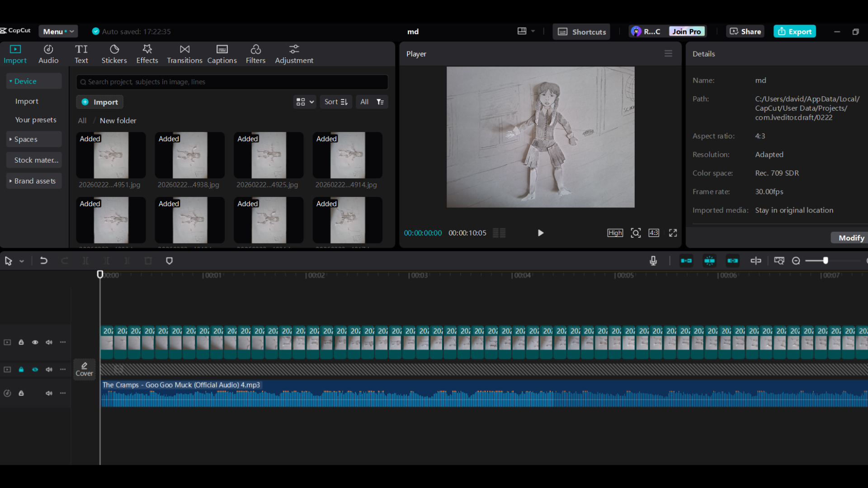Open the Menu dropdown
The image size is (868, 488).
[58, 31]
